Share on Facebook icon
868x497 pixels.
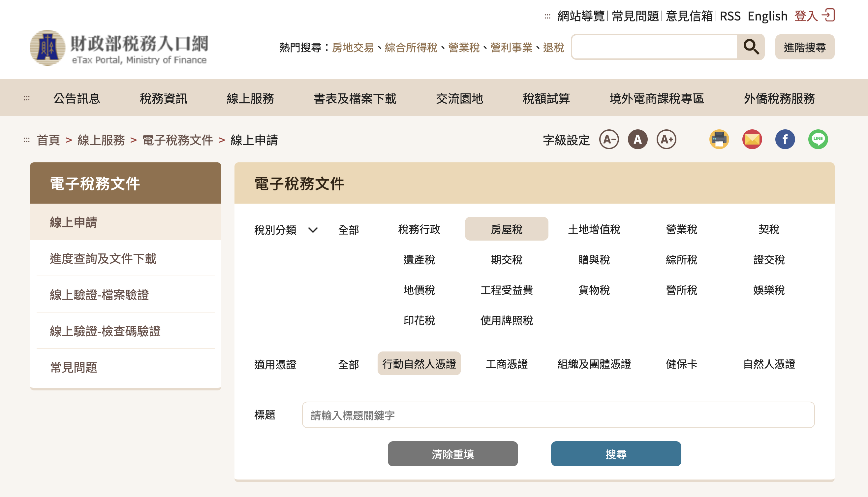pos(785,139)
